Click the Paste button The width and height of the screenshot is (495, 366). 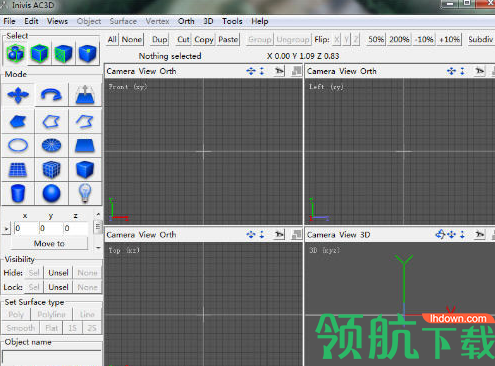pyautogui.click(x=228, y=39)
